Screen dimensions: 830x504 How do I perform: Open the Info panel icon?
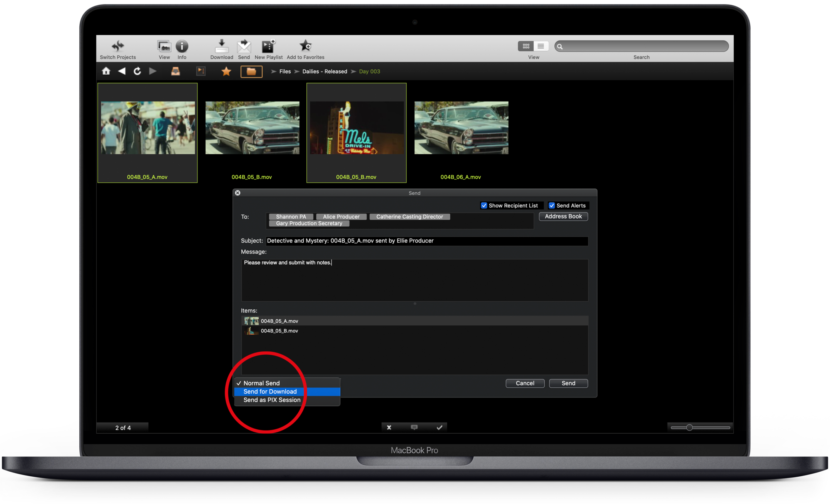[182, 46]
